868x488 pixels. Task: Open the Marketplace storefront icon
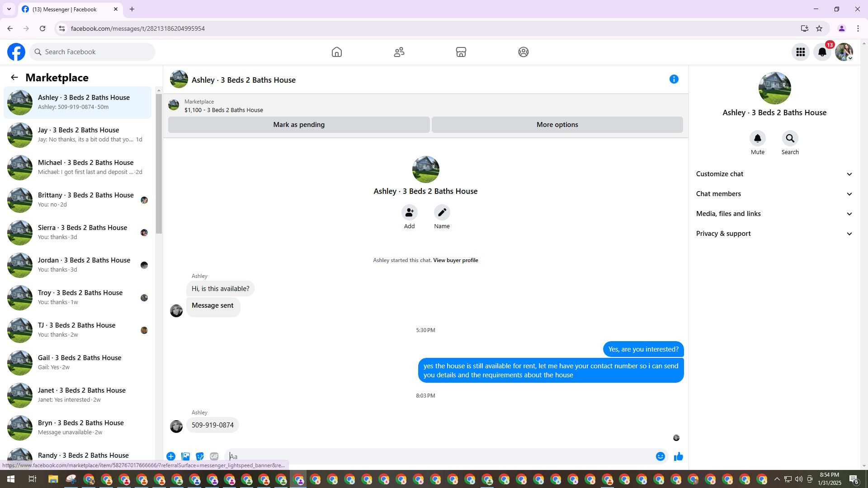pyautogui.click(x=461, y=52)
